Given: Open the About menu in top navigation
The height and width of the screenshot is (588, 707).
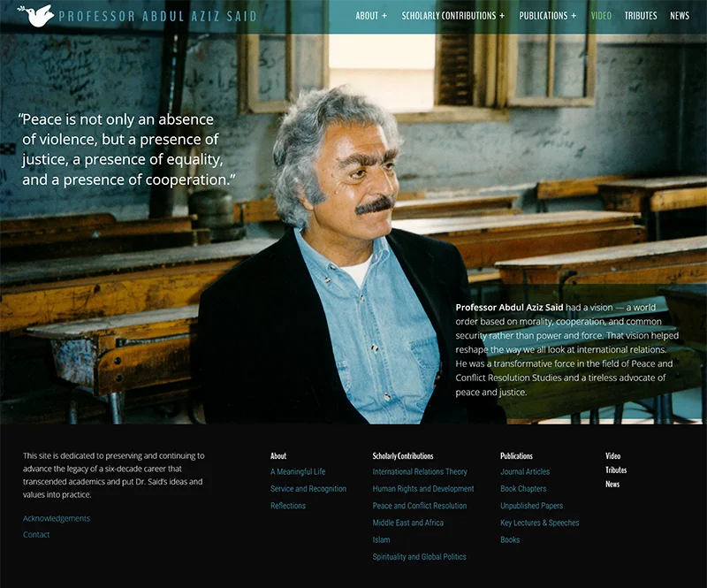Looking at the screenshot, I should [367, 16].
